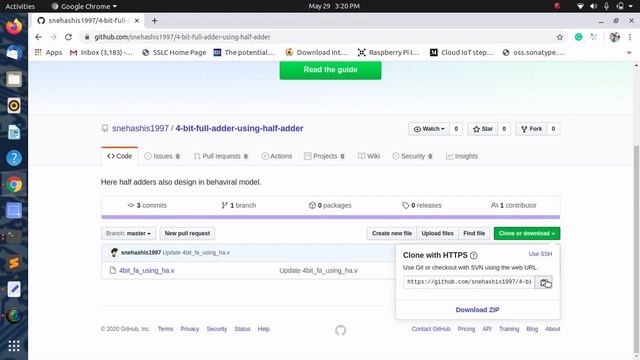Open the Wi-Fi network indicator
Viewport: 640px width, 360px height.
580,6
